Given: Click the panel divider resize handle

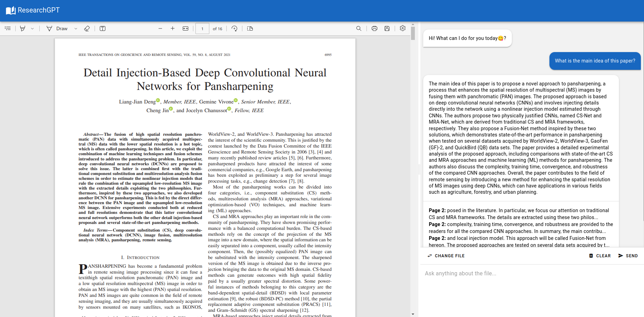Looking at the screenshot, I should pyautogui.click(x=419, y=169).
